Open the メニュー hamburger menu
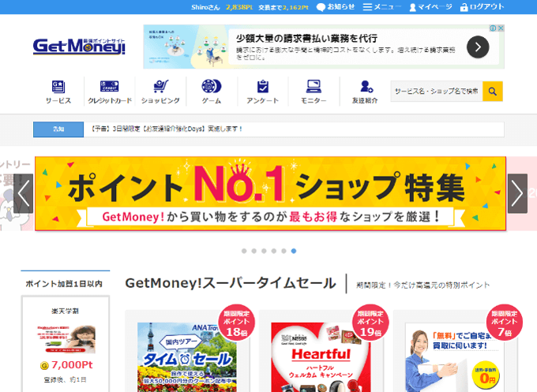Screen dimensions: 537x392 click(382, 7)
